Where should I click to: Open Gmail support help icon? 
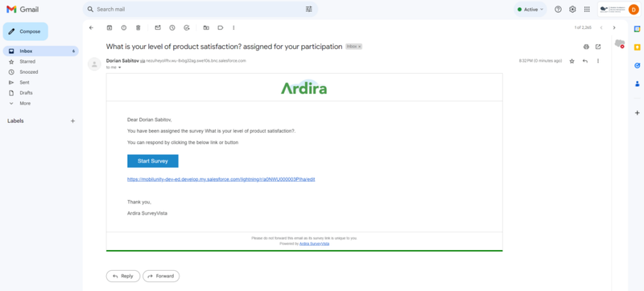(x=558, y=10)
